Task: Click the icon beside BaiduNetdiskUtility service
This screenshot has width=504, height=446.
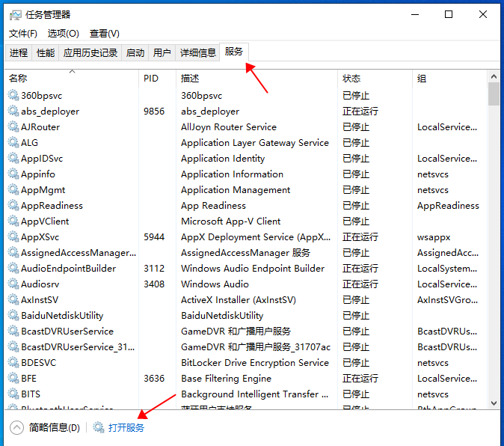Action: point(13,315)
